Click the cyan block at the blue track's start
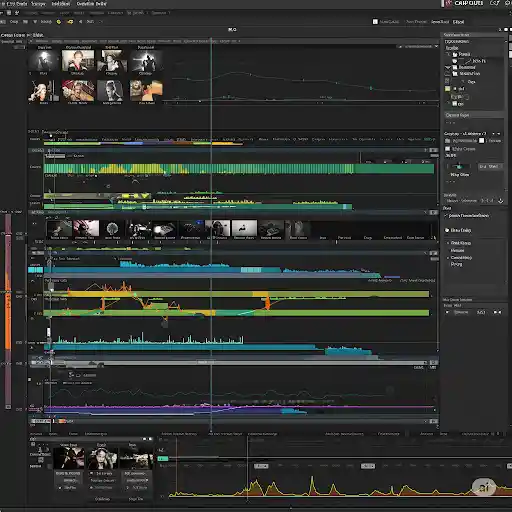 pos(35,270)
